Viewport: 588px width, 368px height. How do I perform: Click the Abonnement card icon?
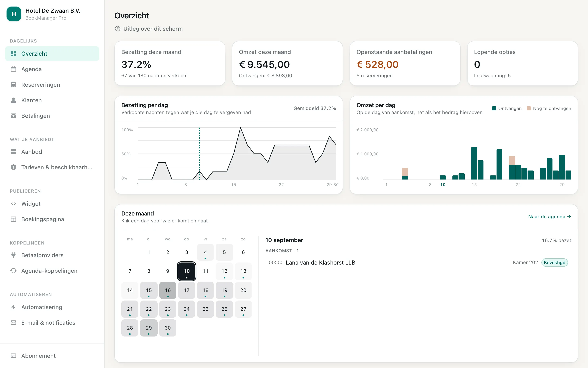(x=14, y=356)
